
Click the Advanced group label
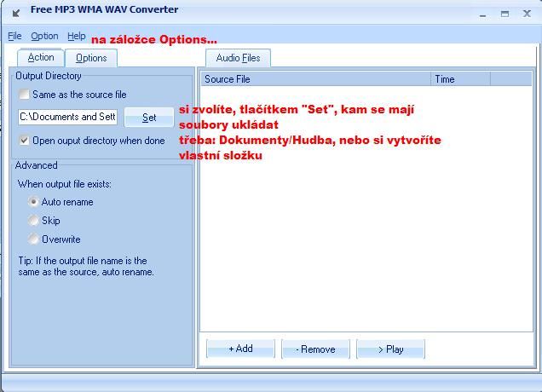[37, 165]
